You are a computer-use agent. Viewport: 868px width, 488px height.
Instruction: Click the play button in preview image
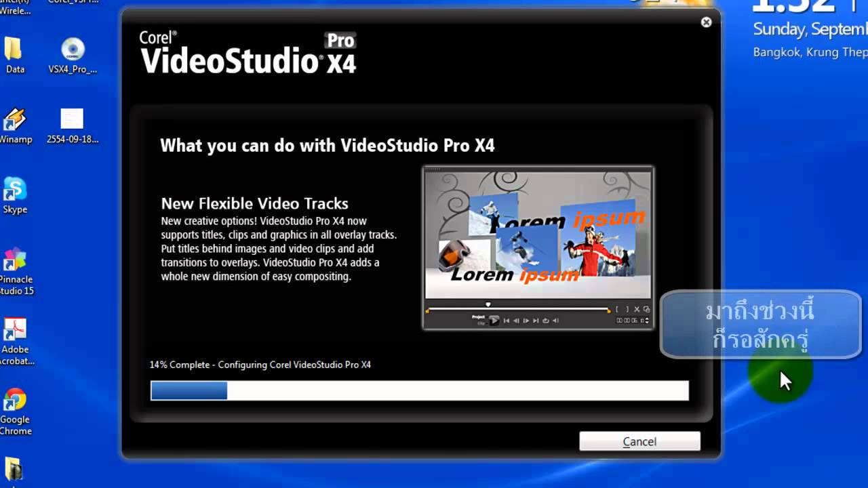494,321
